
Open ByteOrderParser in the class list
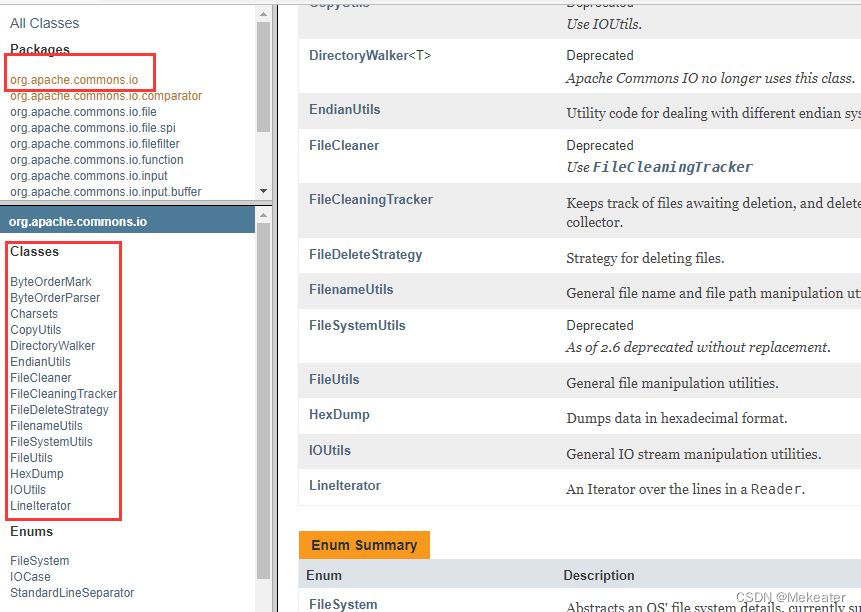(x=55, y=297)
